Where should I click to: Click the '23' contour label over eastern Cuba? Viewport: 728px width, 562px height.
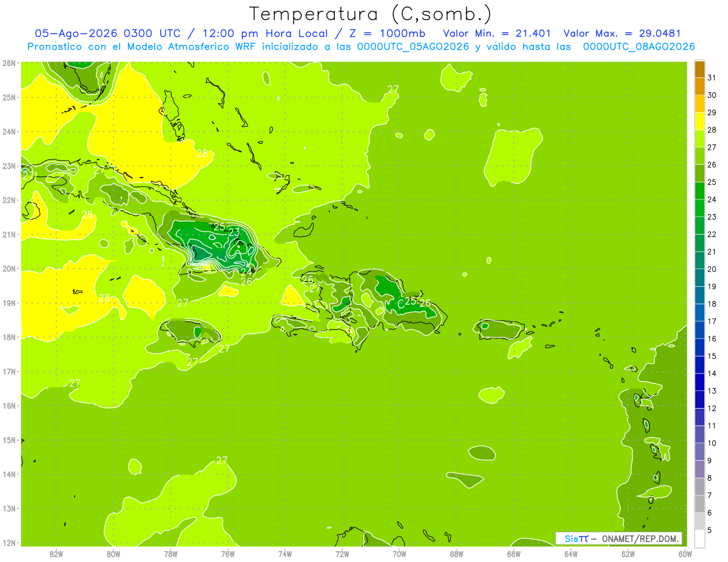[x=234, y=232]
